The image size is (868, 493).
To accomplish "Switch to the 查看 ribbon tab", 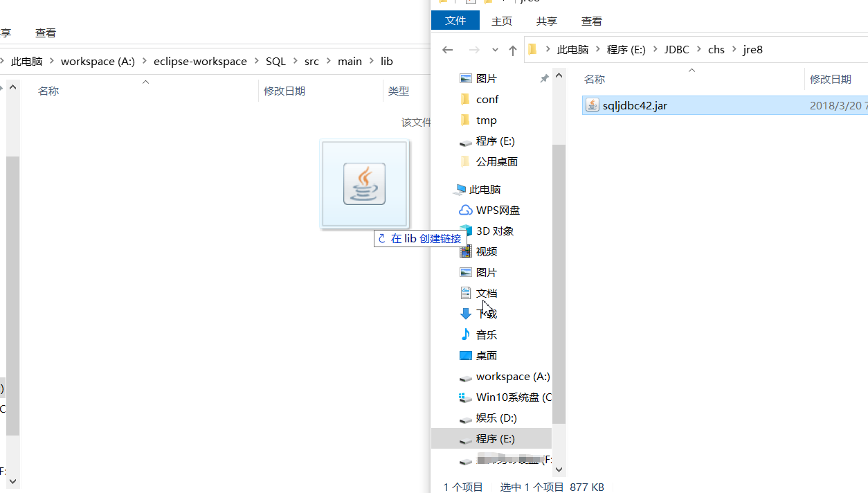I will tap(591, 21).
